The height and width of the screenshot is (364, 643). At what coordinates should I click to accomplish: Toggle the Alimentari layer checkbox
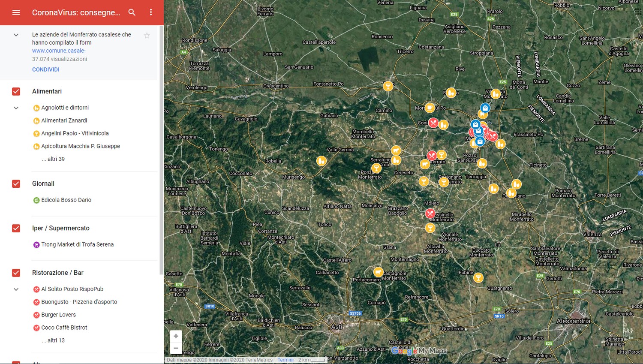16,91
